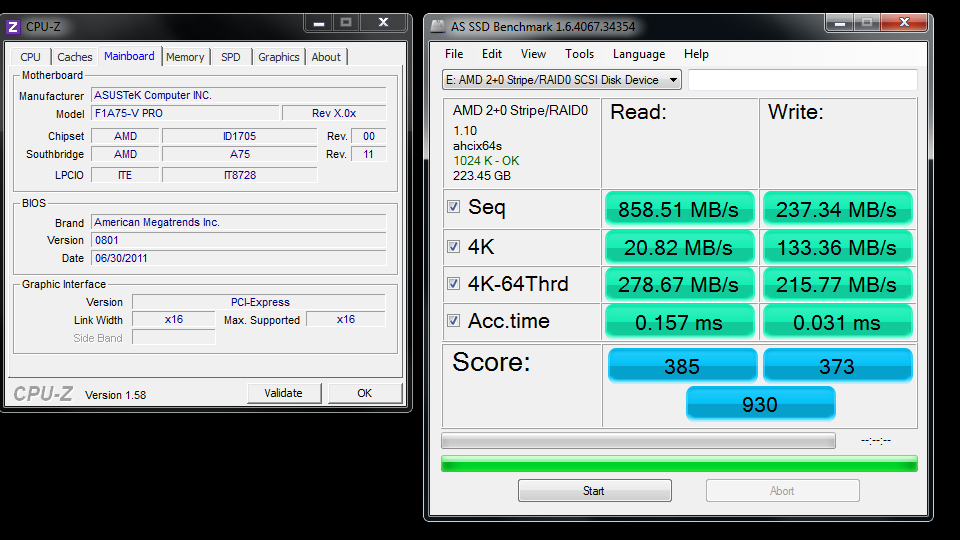The width and height of the screenshot is (960, 540).
Task: Uncheck the Seq test checkbox
Action: 453,207
